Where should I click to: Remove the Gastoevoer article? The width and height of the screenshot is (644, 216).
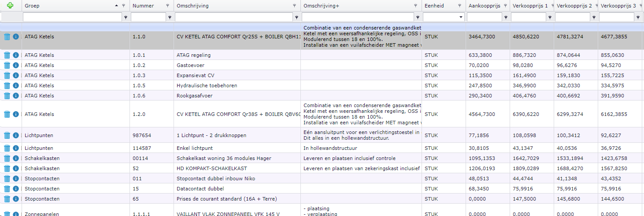7,65
